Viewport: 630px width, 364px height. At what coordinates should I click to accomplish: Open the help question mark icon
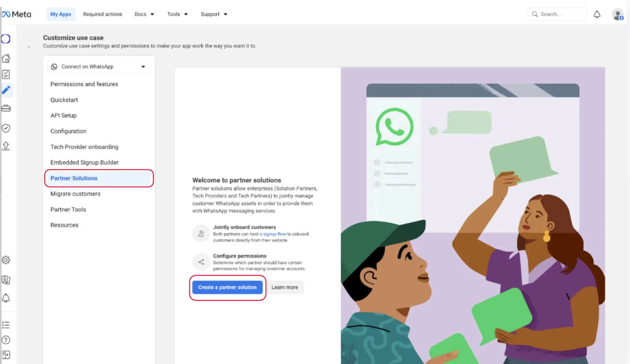[6, 340]
